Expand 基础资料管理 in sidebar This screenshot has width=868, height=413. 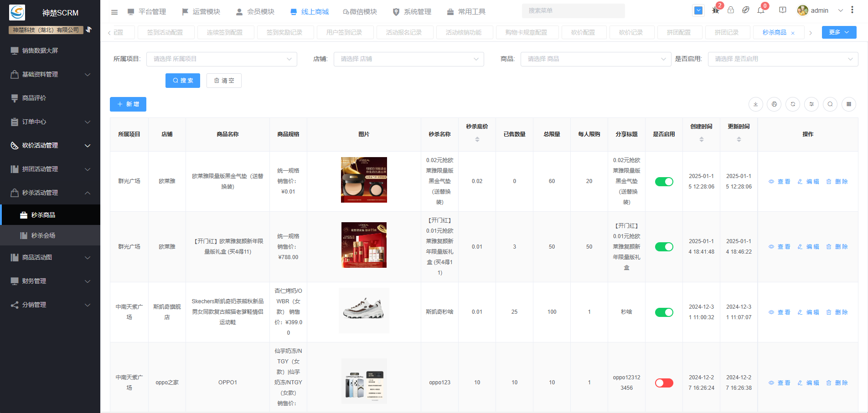(50, 74)
